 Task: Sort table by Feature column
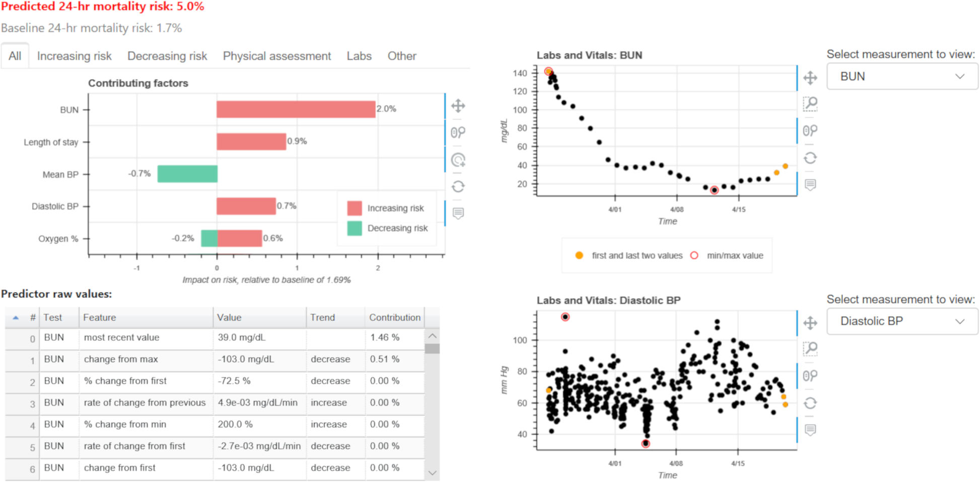click(x=146, y=318)
